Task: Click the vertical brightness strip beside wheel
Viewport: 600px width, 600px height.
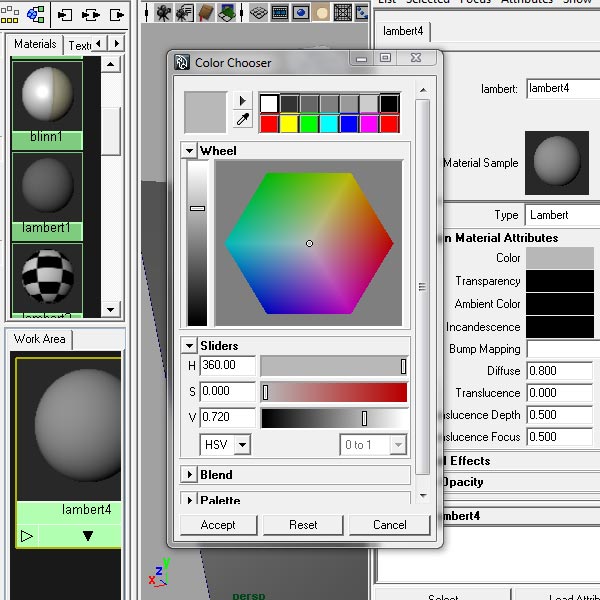Action: point(197,243)
